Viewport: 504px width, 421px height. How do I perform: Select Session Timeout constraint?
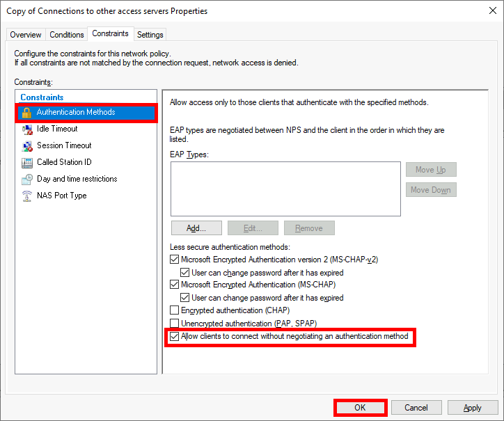(x=64, y=145)
